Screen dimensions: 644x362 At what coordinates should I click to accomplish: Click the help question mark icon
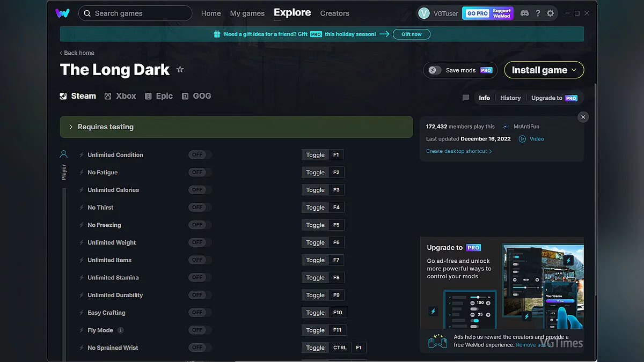pyautogui.click(x=538, y=13)
